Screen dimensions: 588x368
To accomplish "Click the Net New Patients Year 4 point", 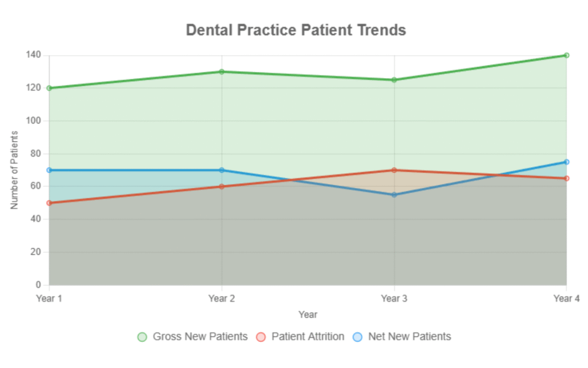I will tap(566, 162).
